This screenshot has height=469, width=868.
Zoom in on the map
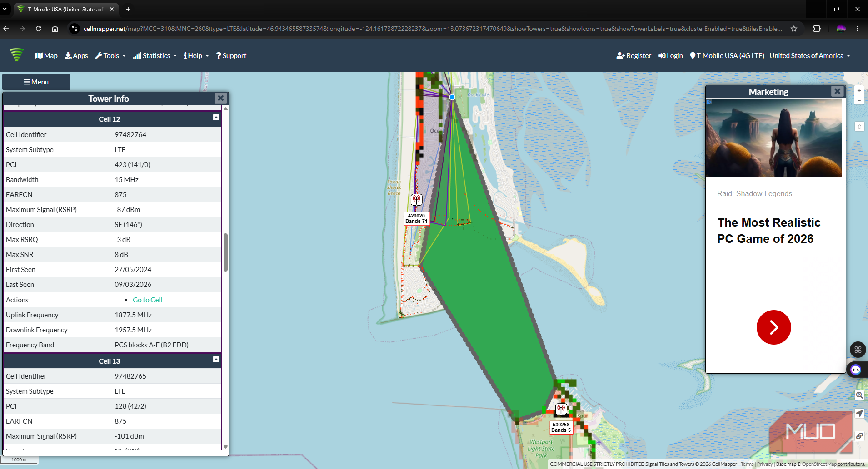[x=859, y=90]
